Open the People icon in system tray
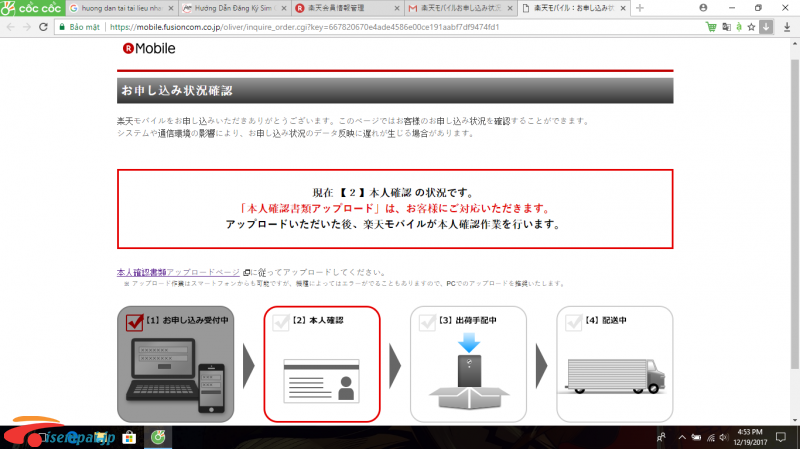 [661, 437]
